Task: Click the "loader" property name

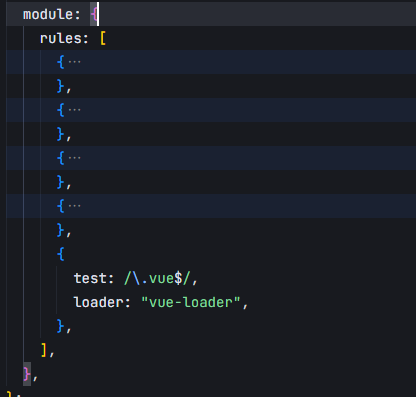Action: tap(98, 302)
